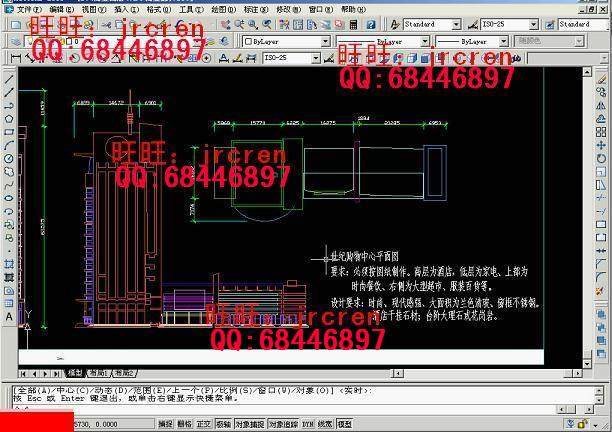
Task: Toggle 正交 (Ortho) mode
Action: tap(204, 424)
